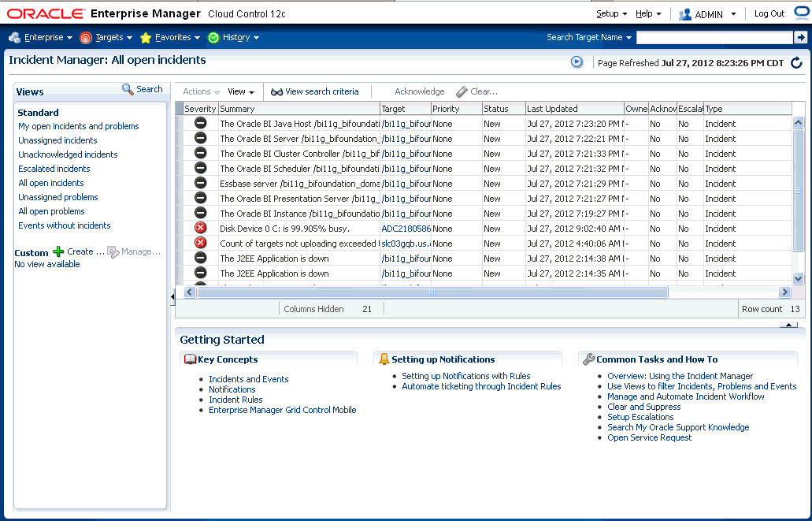Open Setup Escalations link
This screenshot has height=521, width=812.
pyautogui.click(x=640, y=417)
